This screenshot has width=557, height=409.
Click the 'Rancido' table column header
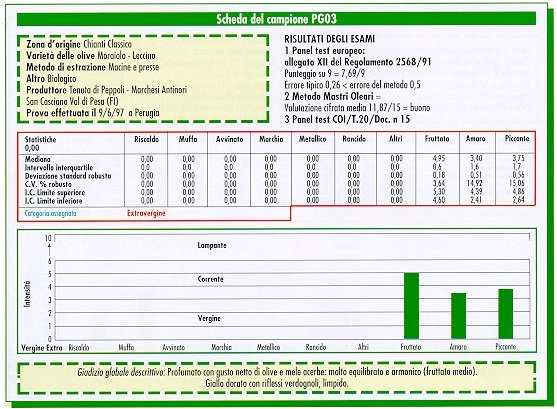[354, 139]
